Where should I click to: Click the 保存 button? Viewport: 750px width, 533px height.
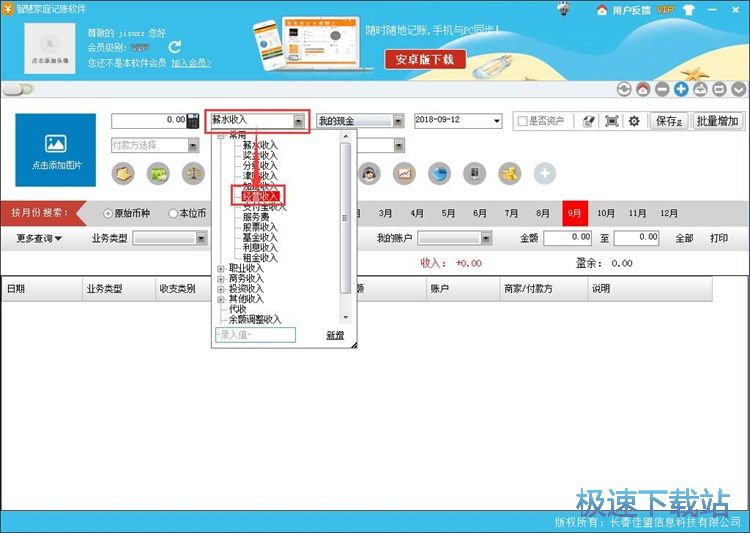[x=668, y=121]
